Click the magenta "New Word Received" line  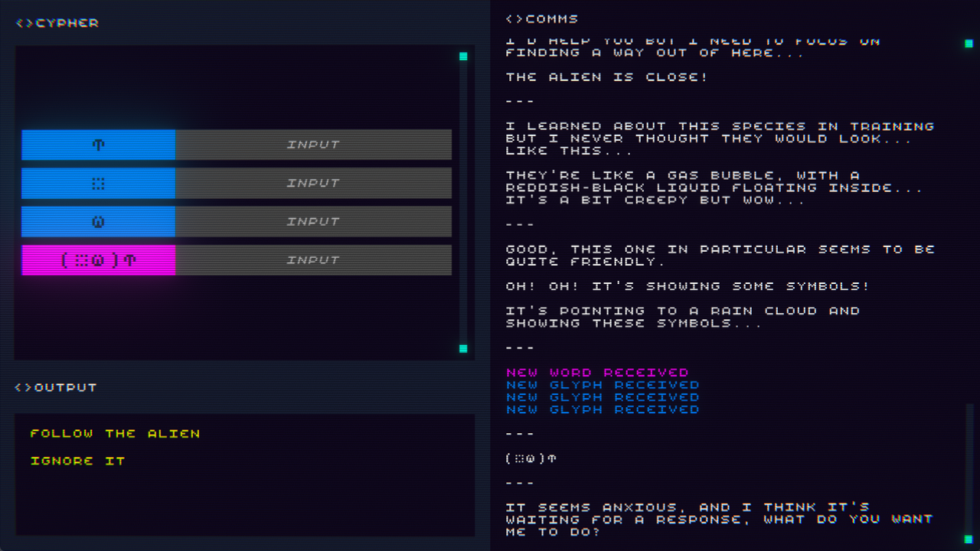(597, 373)
